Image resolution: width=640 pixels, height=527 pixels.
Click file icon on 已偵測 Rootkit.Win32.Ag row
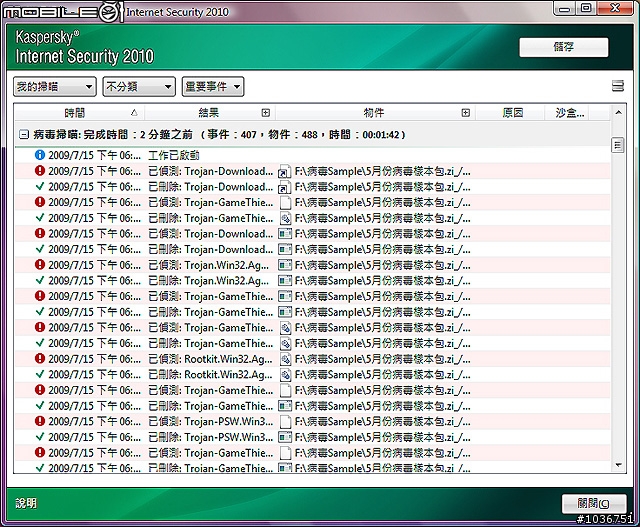[286, 359]
